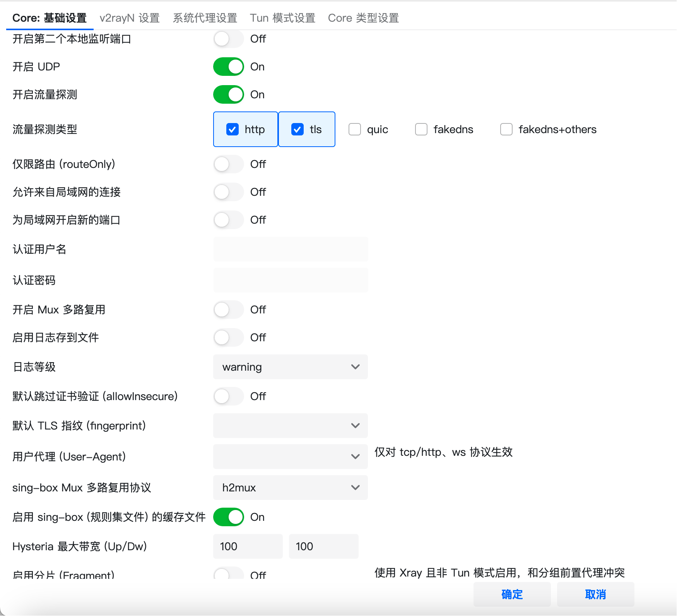The image size is (677, 616).
Task: Expand sing-box Mux 多路复用协议 h2mux dropdown
Action: (x=291, y=488)
